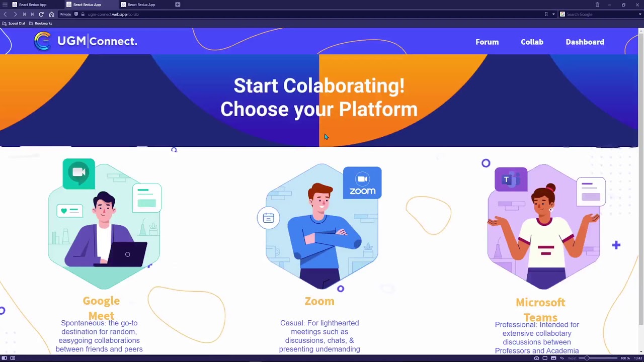This screenshot has height=362, width=644.
Task: Click the status bar clock
Action: click(x=638, y=358)
